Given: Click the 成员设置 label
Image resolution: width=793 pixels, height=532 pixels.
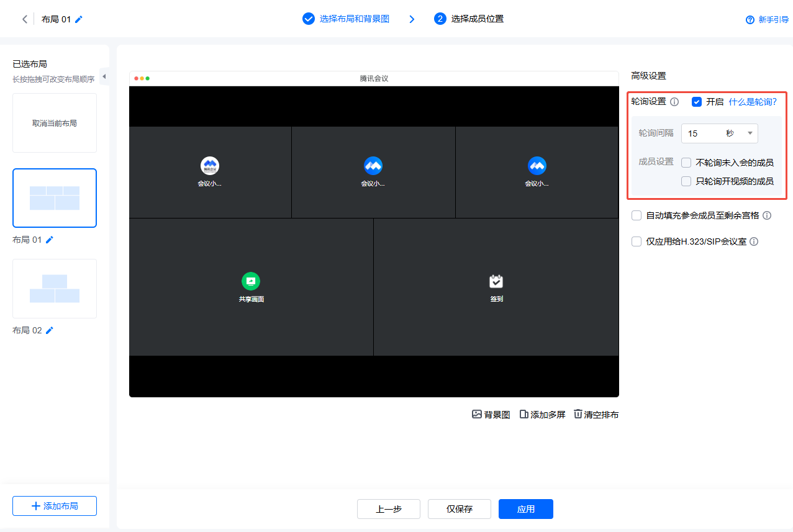Looking at the screenshot, I should coord(656,161).
